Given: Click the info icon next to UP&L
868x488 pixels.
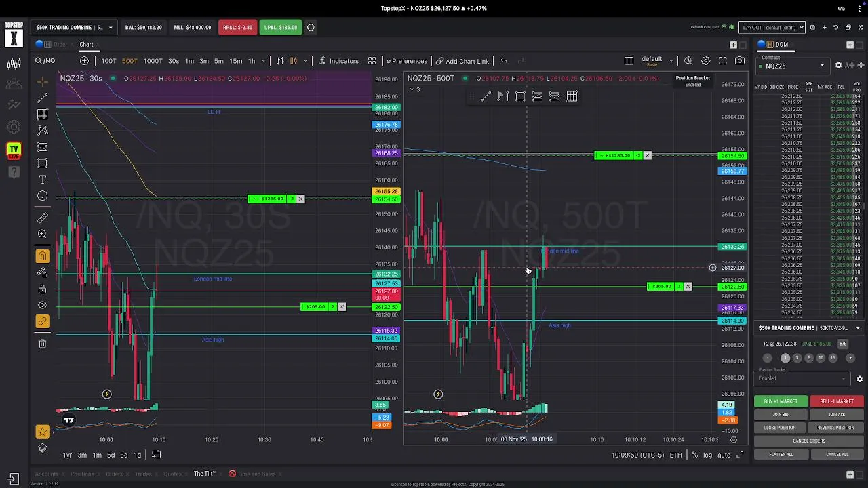Looking at the screenshot, I should [311, 28].
